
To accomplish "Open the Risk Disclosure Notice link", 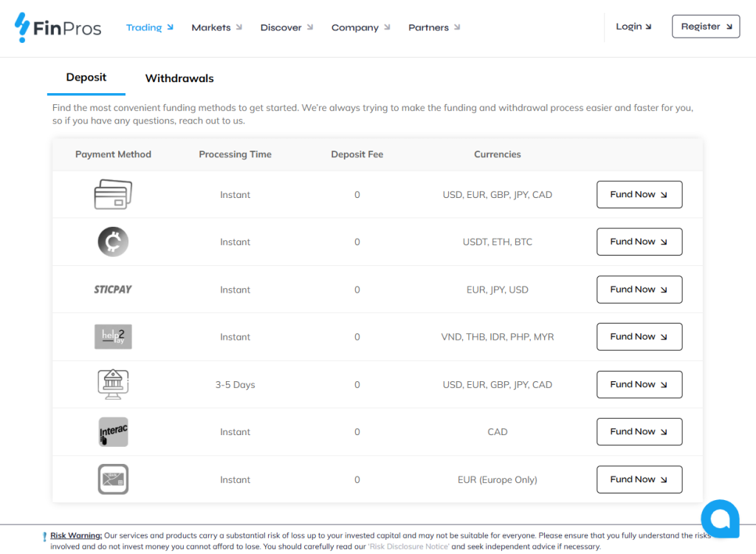I will click(408, 547).
